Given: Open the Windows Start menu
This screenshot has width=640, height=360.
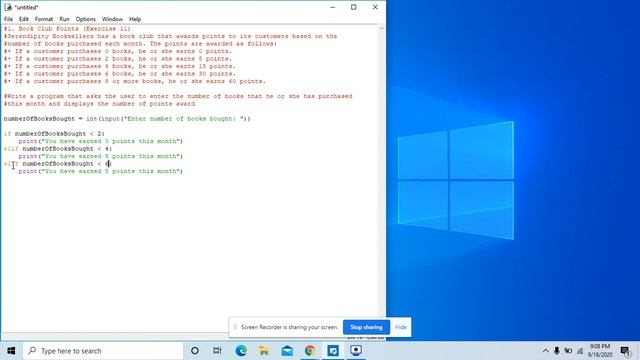Looking at the screenshot, I should [11, 351].
